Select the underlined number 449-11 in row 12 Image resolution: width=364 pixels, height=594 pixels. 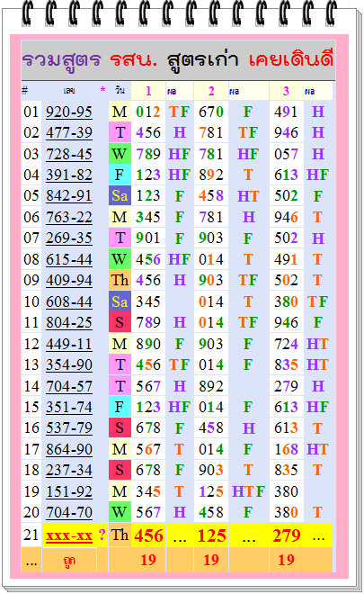69,344
